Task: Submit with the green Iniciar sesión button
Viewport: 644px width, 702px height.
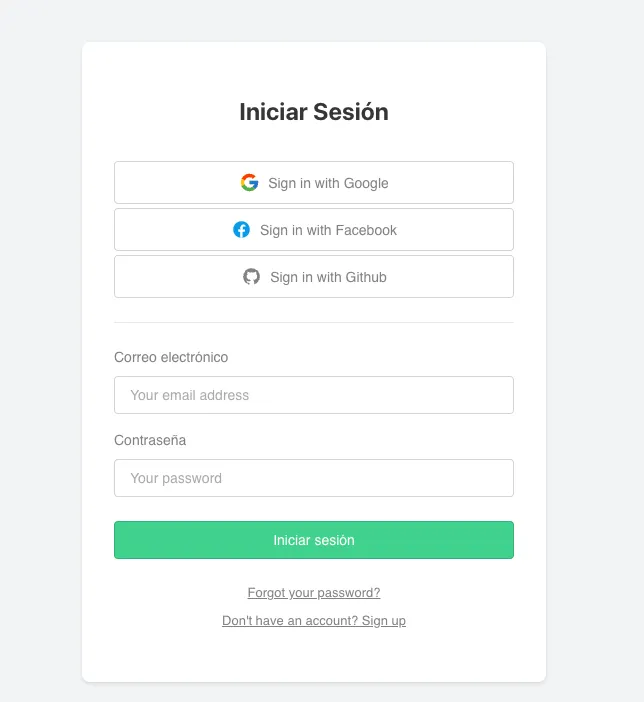Action: pos(313,540)
